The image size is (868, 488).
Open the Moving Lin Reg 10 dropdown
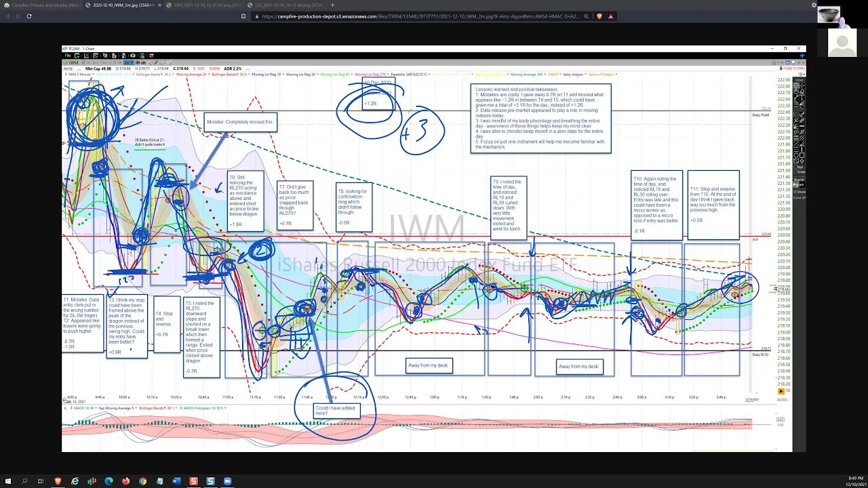268,74
